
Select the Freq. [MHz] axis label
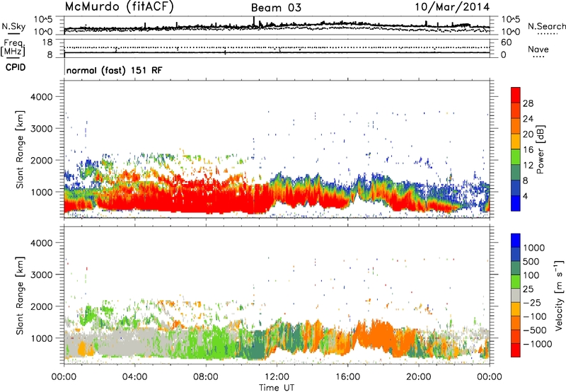[x=13, y=47]
